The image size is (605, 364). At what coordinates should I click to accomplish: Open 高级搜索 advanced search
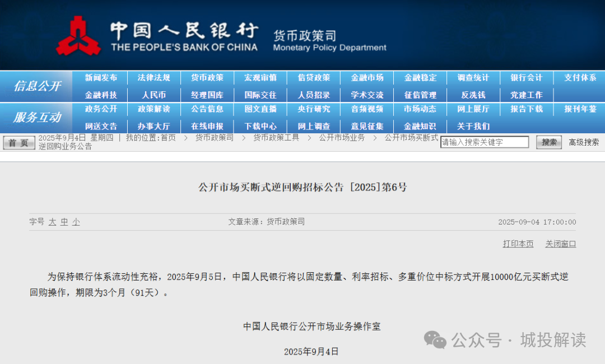584,142
